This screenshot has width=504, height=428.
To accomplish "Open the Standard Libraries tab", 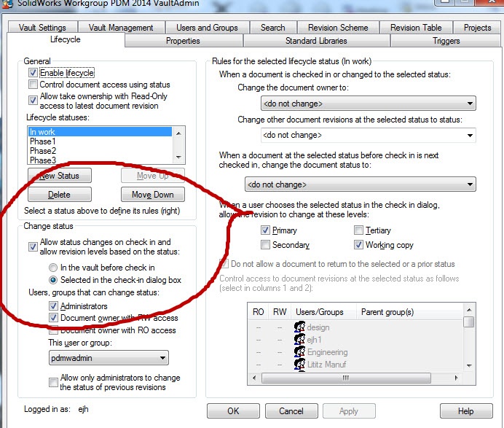I will coord(316,41).
